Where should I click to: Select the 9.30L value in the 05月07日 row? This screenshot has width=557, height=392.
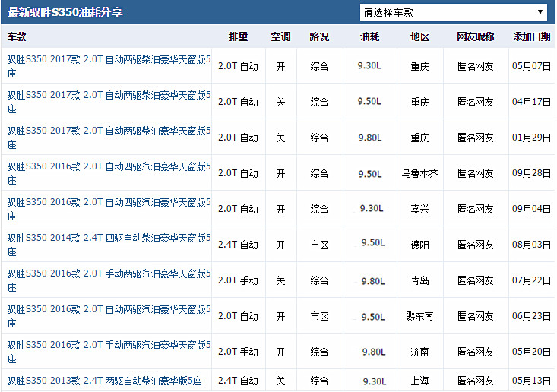(369, 65)
